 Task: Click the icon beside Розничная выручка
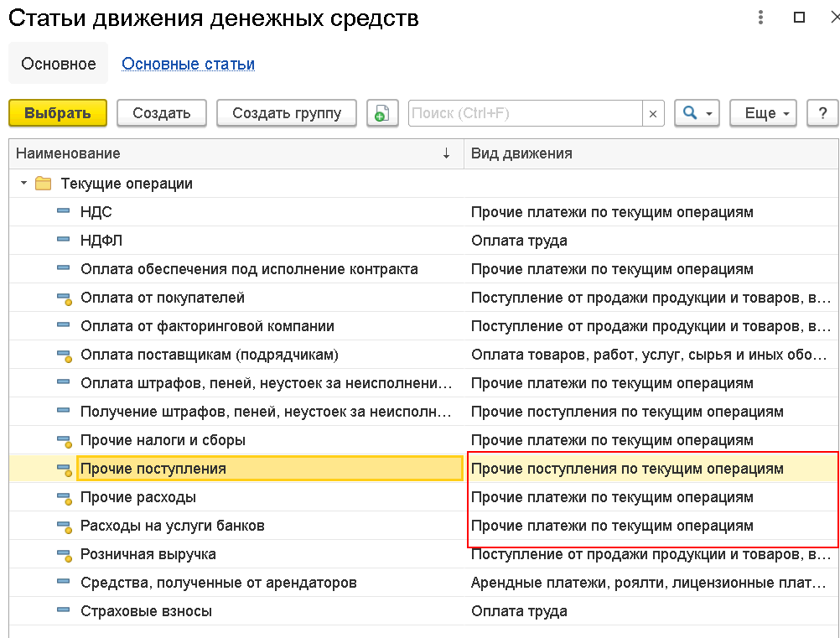pyautogui.click(x=65, y=555)
